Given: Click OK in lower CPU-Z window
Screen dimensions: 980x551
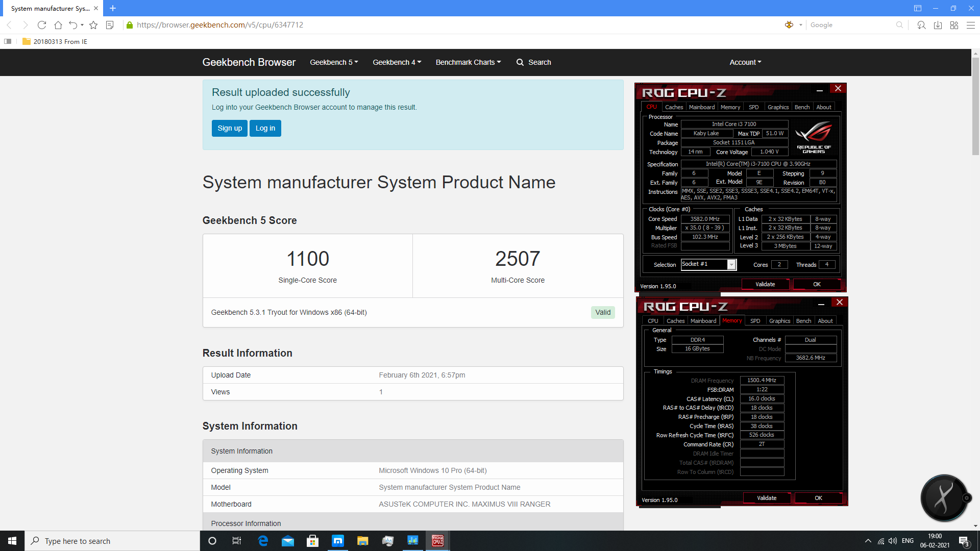Looking at the screenshot, I should (x=819, y=498).
